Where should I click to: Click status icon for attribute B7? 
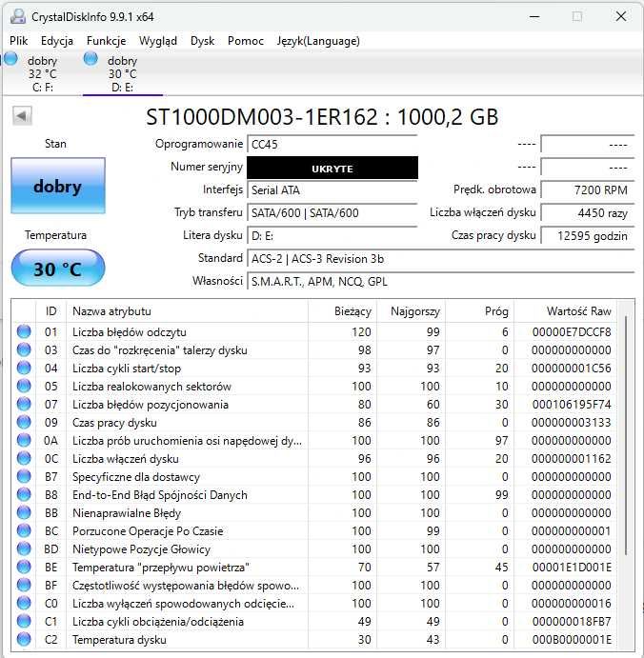(x=24, y=476)
